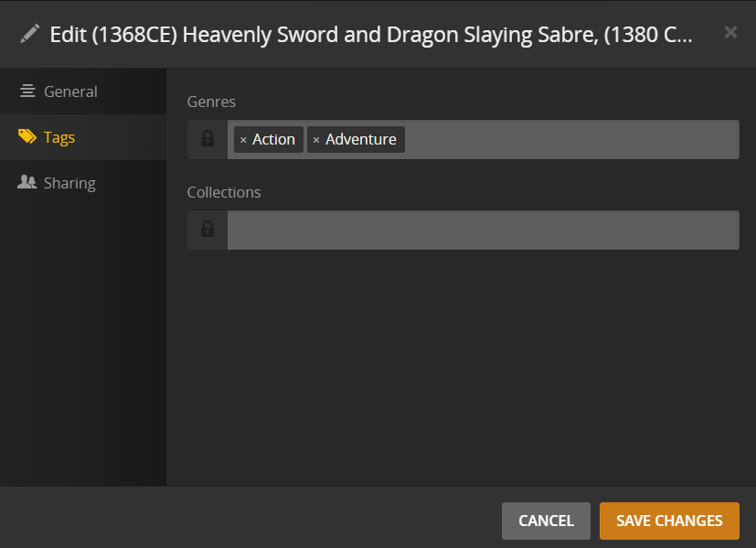Click the pencil edit icon in title
This screenshot has height=548, width=756.
point(30,35)
